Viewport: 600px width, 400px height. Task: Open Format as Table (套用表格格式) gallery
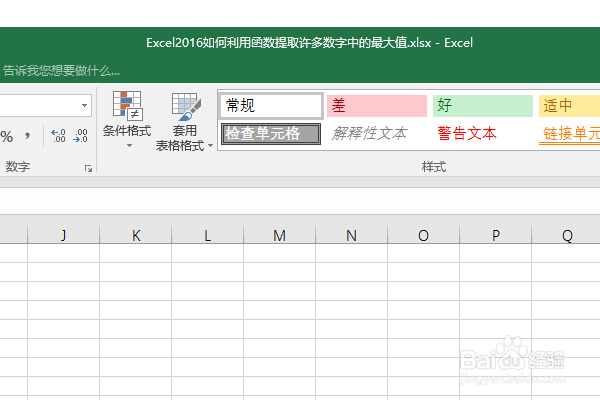184,121
